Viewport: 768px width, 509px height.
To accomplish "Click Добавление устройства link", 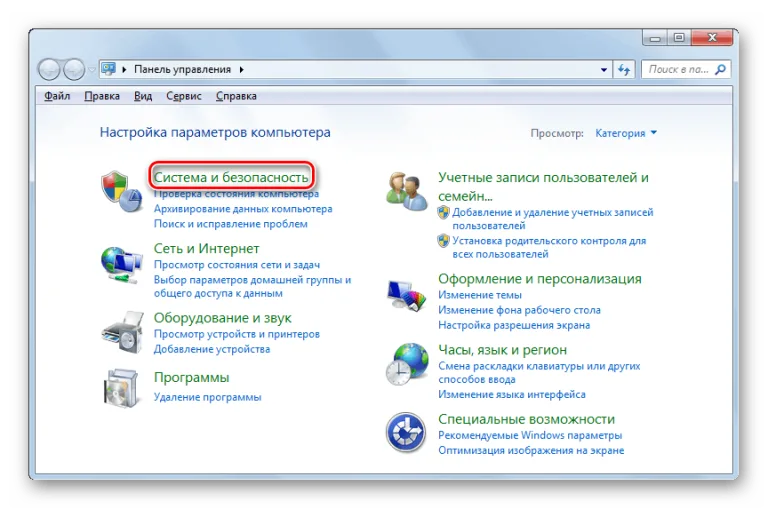I will (212, 349).
